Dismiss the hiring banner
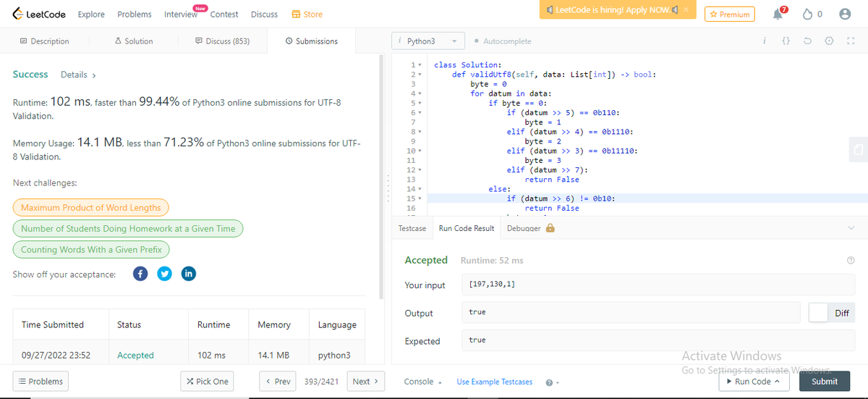This screenshot has width=868, height=399. coord(686,10)
